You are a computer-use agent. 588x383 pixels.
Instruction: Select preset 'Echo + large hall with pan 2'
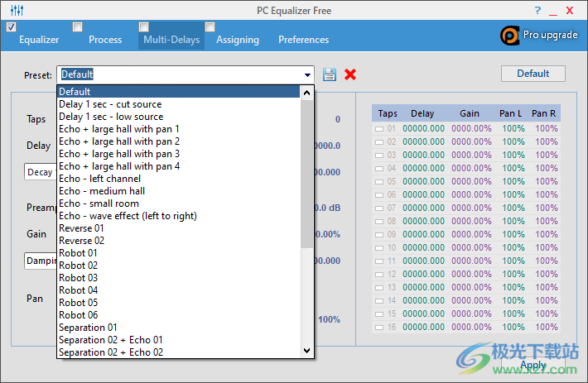[179, 141]
